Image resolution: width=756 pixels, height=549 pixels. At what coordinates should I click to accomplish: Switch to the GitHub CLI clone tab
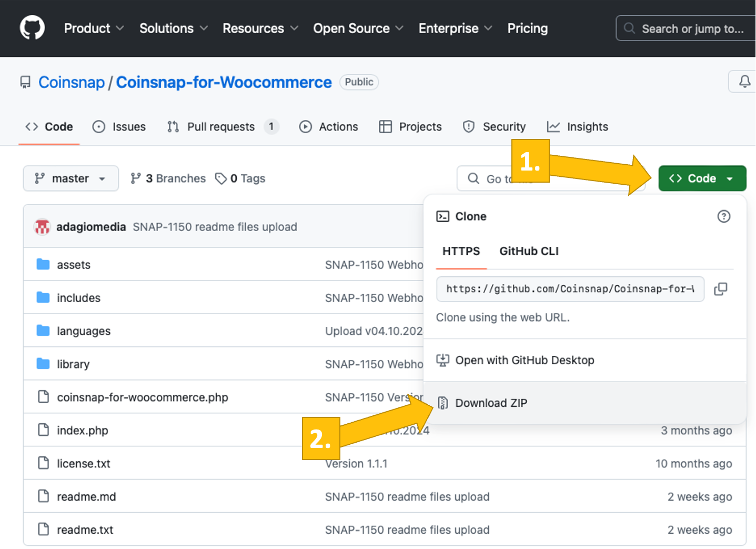[x=529, y=251]
